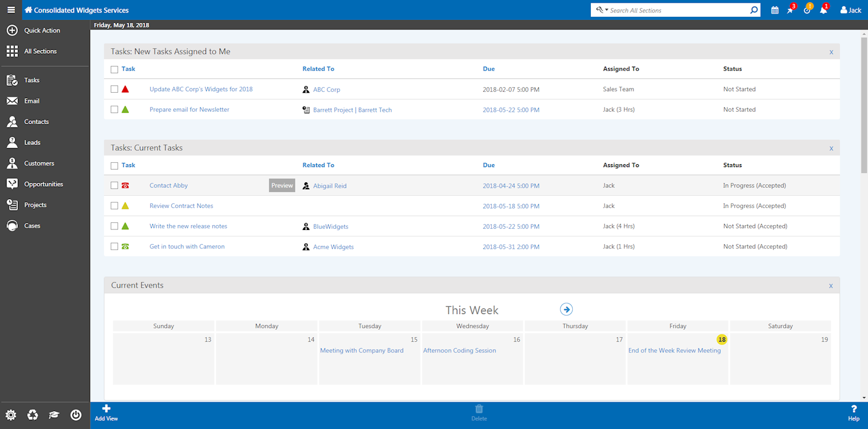Screen dimensions: 868x429
Task: Close the Current Events panel
Action: click(x=831, y=285)
